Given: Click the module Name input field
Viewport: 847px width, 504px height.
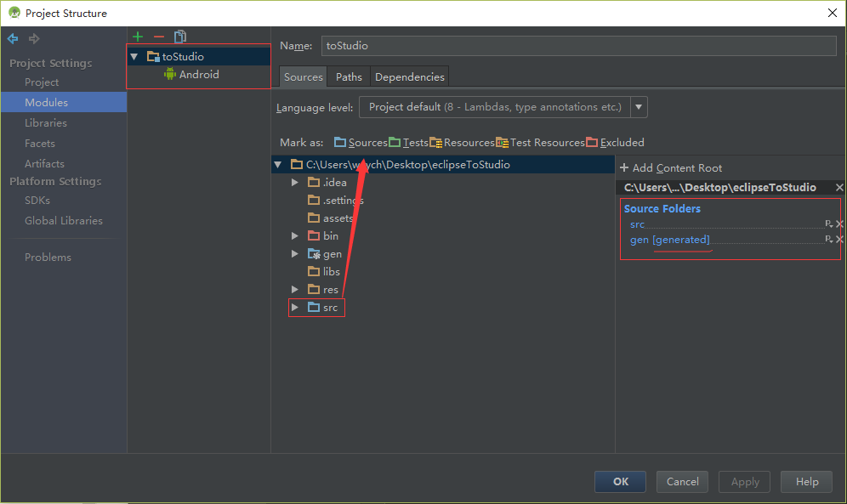Looking at the screenshot, I should click(579, 45).
